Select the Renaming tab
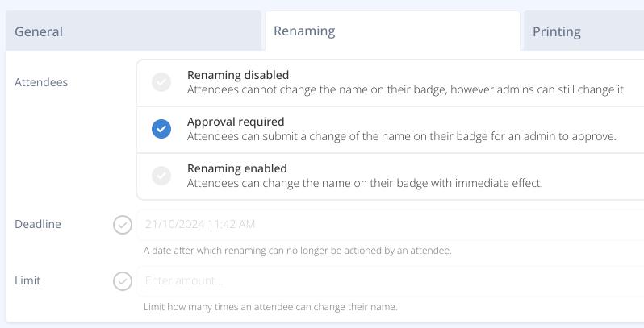 click(304, 31)
